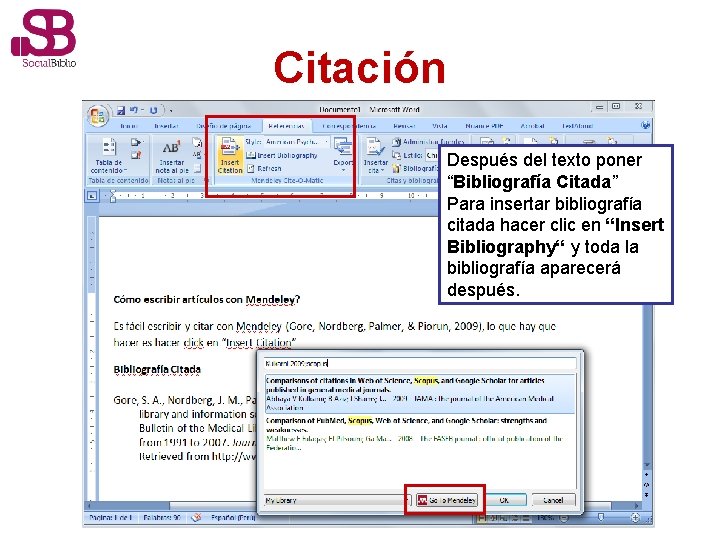Image resolution: width=720 pixels, height=540 pixels.
Task: Click heading 'Cómo escribir artículos con Mendeley?'
Action: click(x=207, y=300)
